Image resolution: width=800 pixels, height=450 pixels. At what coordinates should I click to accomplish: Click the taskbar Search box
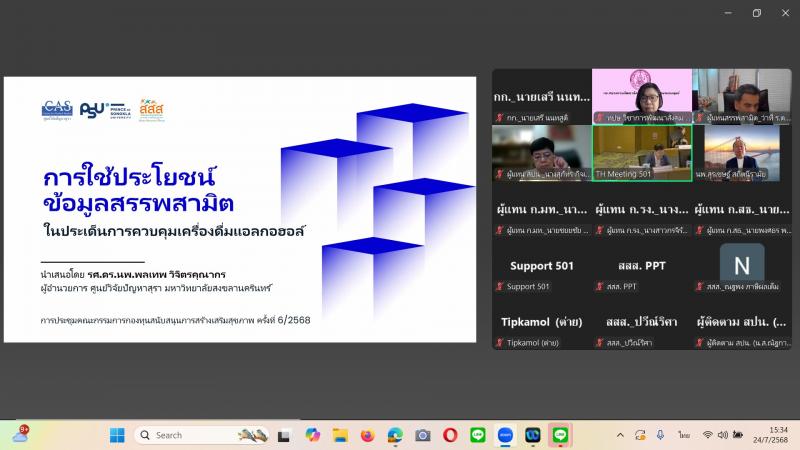click(x=202, y=435)
